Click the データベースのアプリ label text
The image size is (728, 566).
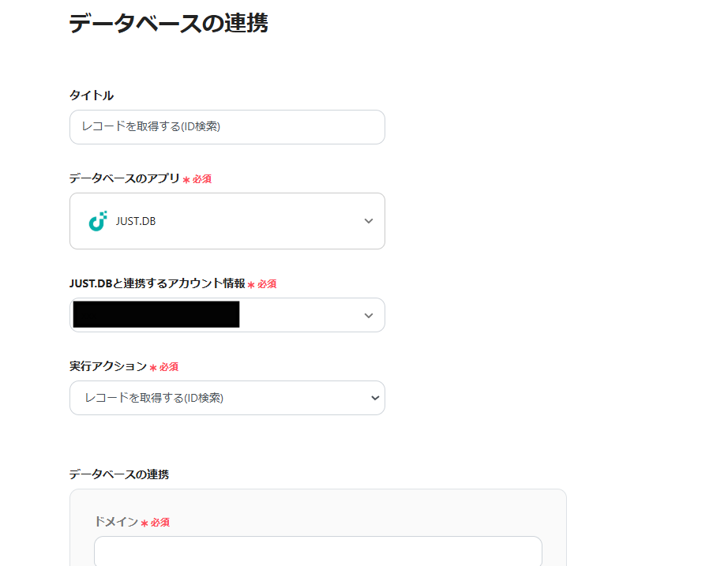tap(125, 178)
